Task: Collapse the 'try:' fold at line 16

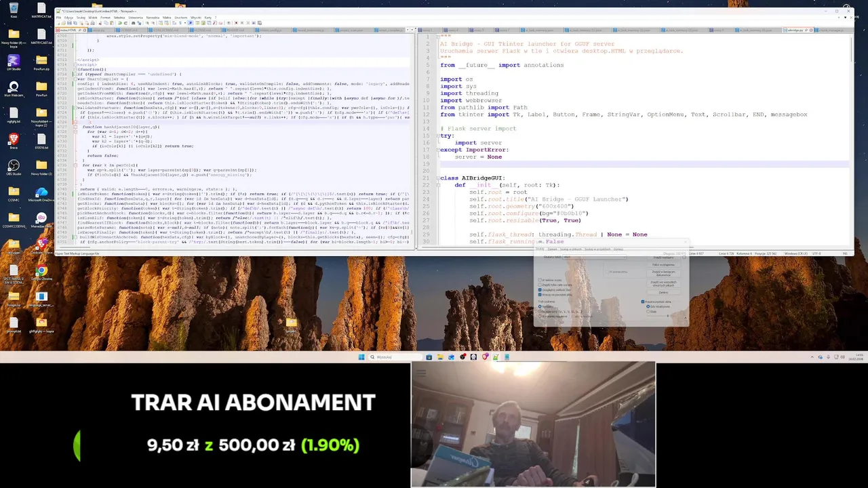Action: point(438,136)
